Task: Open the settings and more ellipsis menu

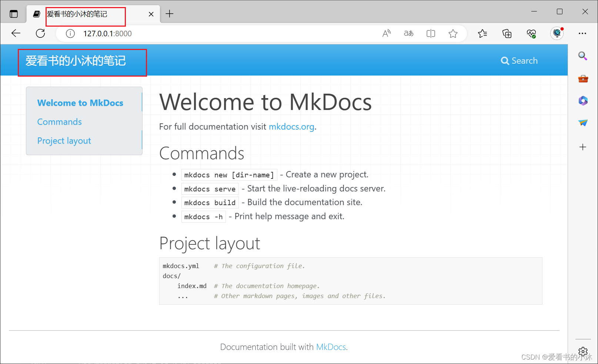Action: click(x=582, y=33)
